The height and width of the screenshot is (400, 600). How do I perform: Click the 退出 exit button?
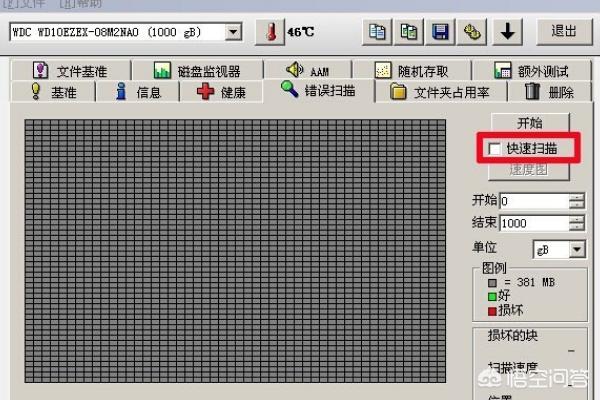(x=563, y=31)
